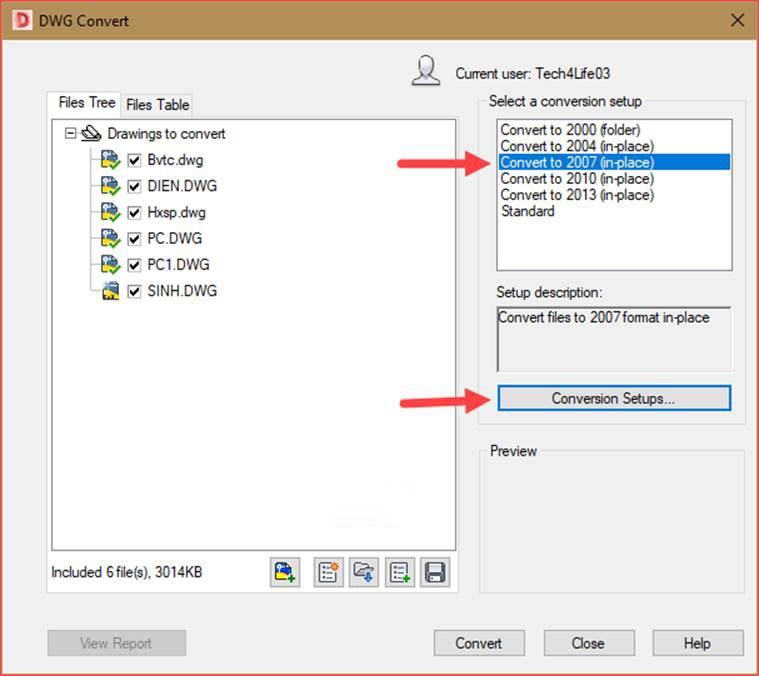Click the Open list folder icon

(x=364, y=572)
